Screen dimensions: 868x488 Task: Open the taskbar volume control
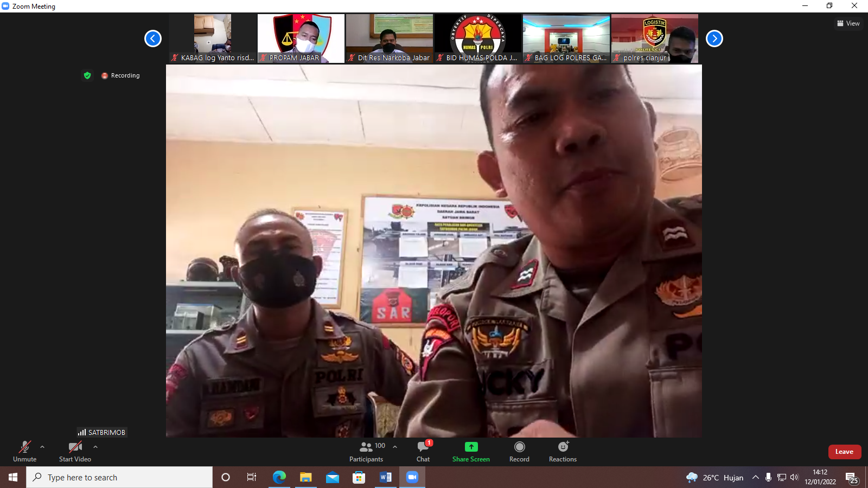(x=794, y=477)
